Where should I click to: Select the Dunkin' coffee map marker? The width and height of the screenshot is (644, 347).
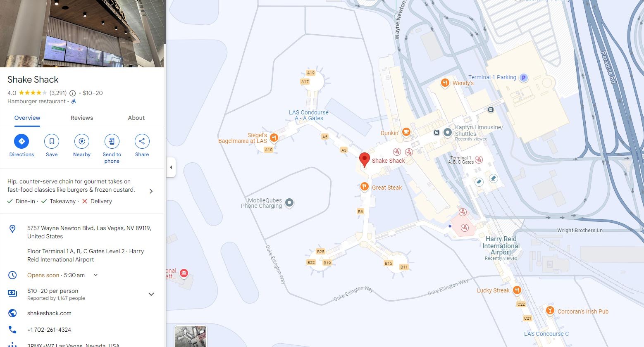point(406,132)
